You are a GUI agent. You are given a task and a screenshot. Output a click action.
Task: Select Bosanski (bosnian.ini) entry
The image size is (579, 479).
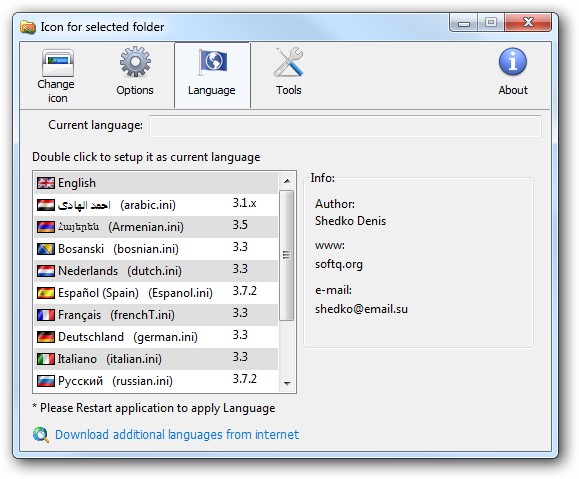pos(156,249)
